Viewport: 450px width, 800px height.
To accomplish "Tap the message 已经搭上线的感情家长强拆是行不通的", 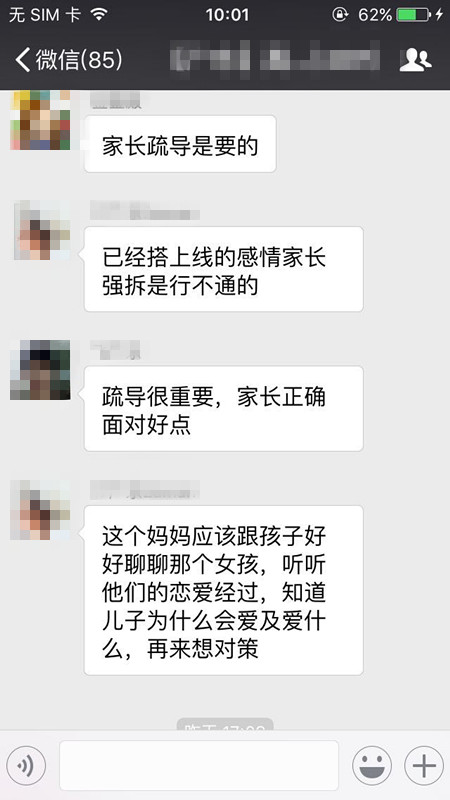I will (x=223, y=269).
